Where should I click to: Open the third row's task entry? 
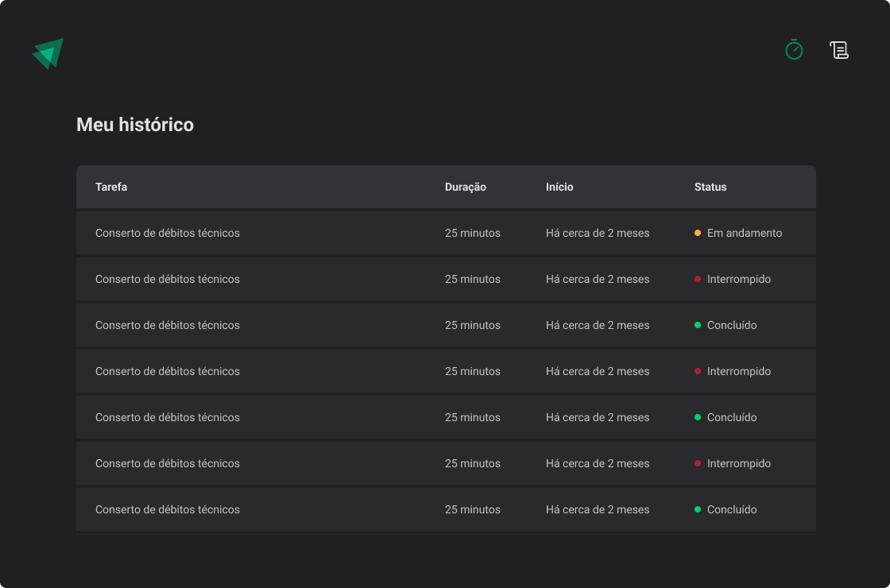[168, 325]
